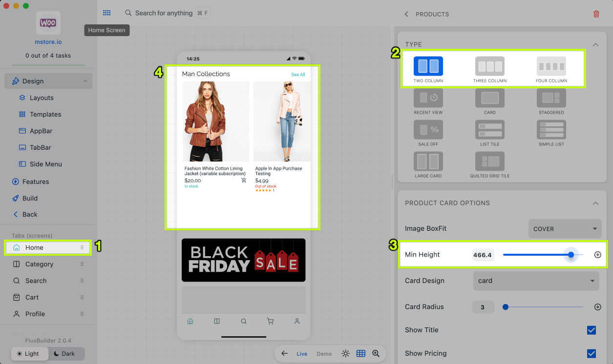Select the Staggered layout type icon
This screenshot has height=364, width=613.
(x=551, y=98)
